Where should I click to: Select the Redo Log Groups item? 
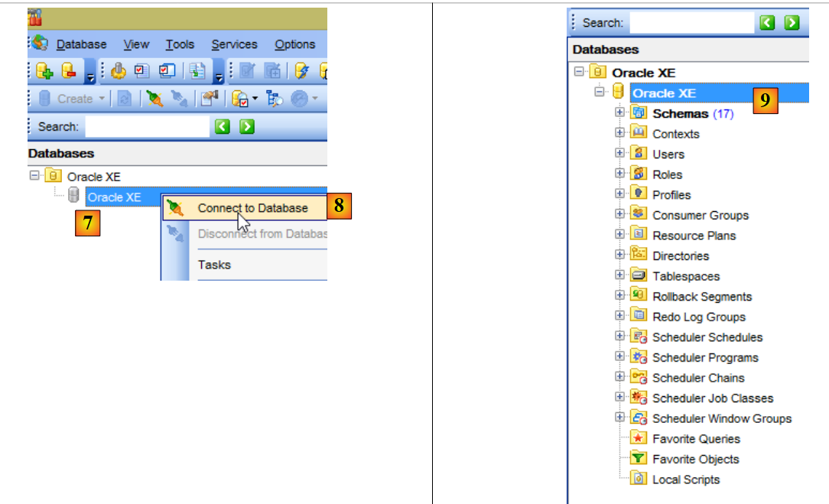pos(698,317)
